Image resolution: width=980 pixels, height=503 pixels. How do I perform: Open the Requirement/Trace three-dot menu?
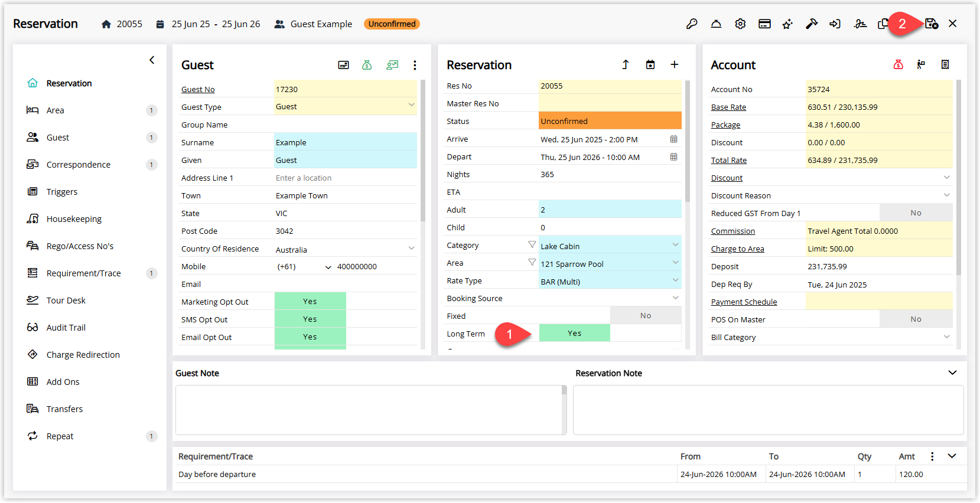932,456
